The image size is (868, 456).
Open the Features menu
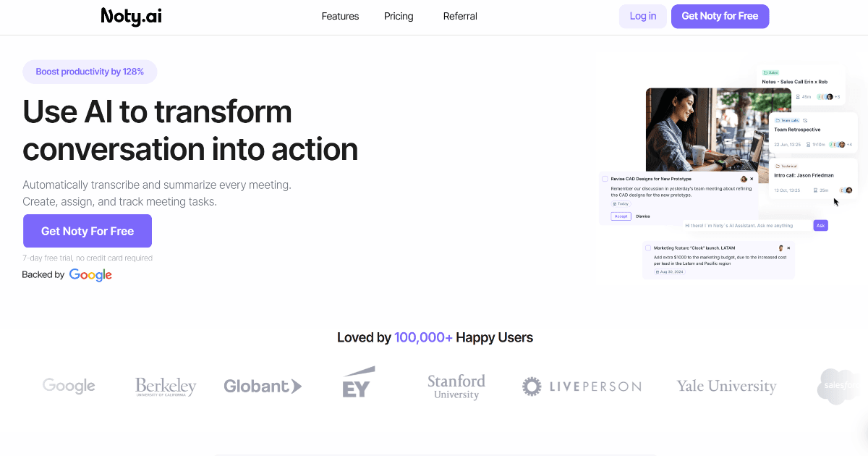(x=340, y=16)
